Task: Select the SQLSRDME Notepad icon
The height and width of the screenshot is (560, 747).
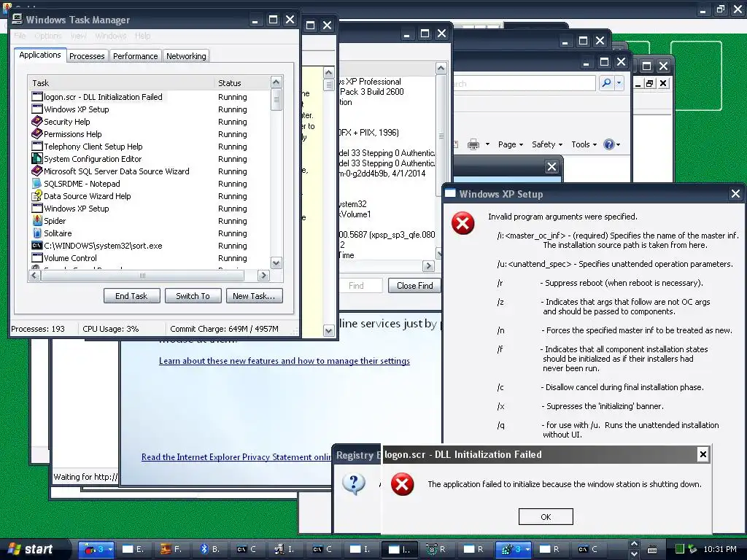Action: pyautogui.click(x=37, y=183)
